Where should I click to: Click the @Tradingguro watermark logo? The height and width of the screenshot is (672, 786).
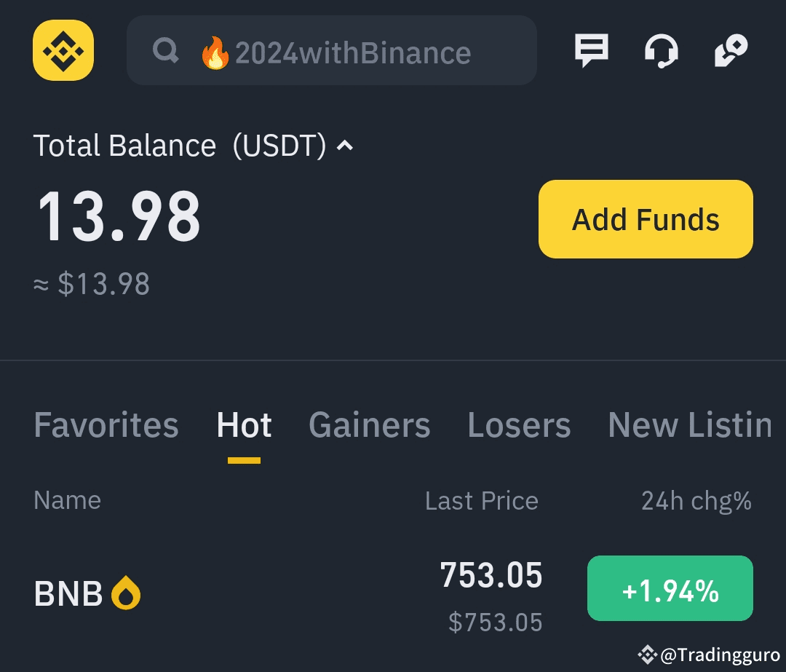[x=648, y=655]
